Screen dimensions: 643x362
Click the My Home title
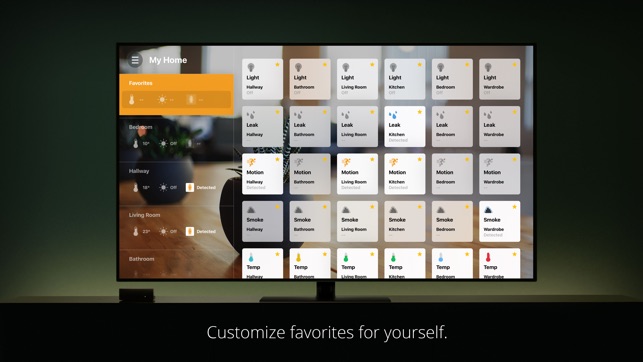[x=168, y=60]
